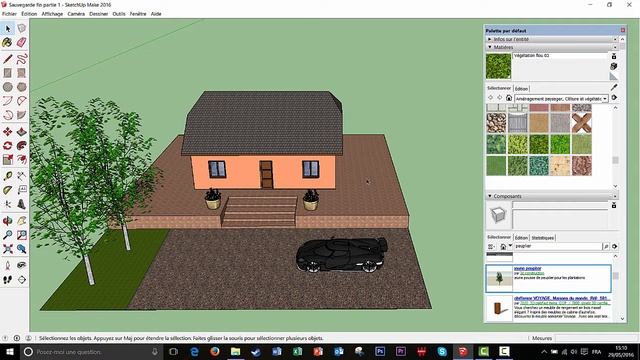Choose the Zoom magnifier tool
Screen dimensions: 640x360
[x=8, y=235]
